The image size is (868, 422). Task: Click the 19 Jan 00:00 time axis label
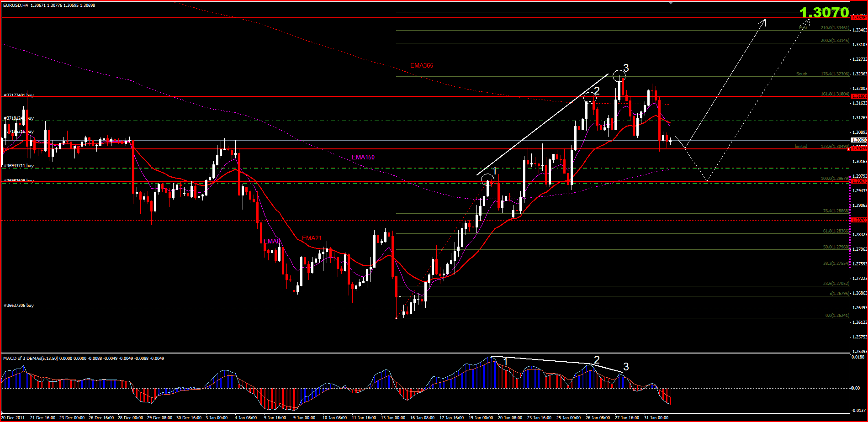(482, 417)
